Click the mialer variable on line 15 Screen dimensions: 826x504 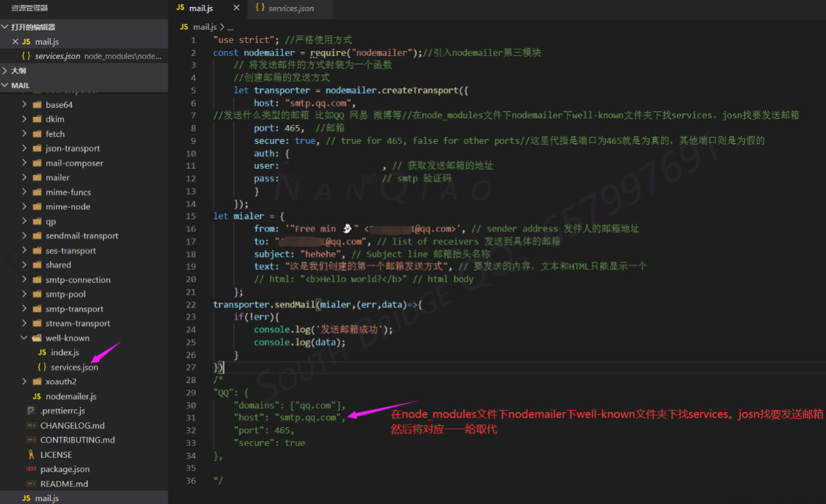coord(249,216)
